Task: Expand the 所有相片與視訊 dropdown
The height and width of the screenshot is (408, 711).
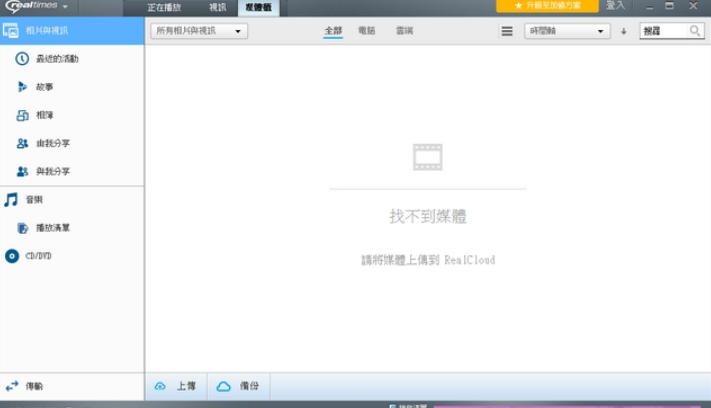Action: (199, 31)
